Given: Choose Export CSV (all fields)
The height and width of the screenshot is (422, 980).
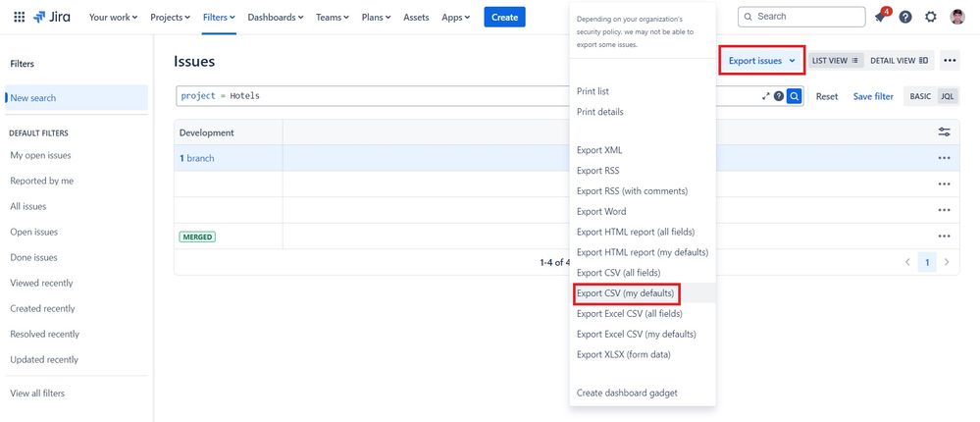Looking at the screenshot, I should (642, 273).
